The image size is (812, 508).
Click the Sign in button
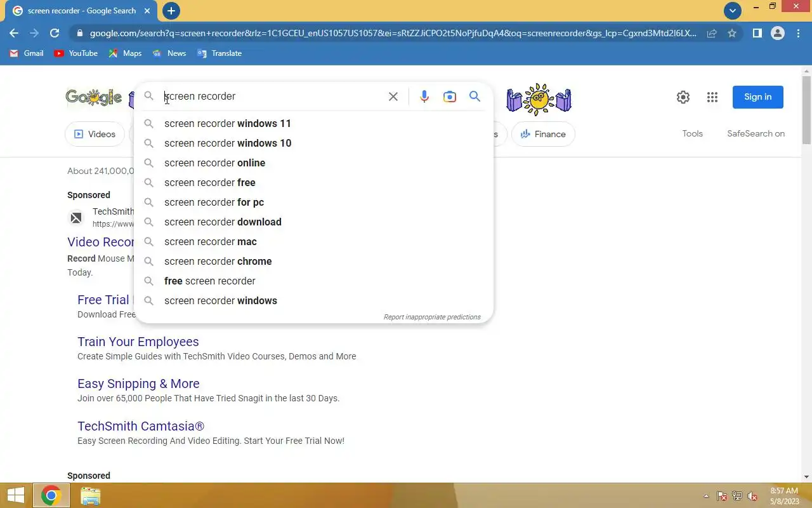(758, 97)
